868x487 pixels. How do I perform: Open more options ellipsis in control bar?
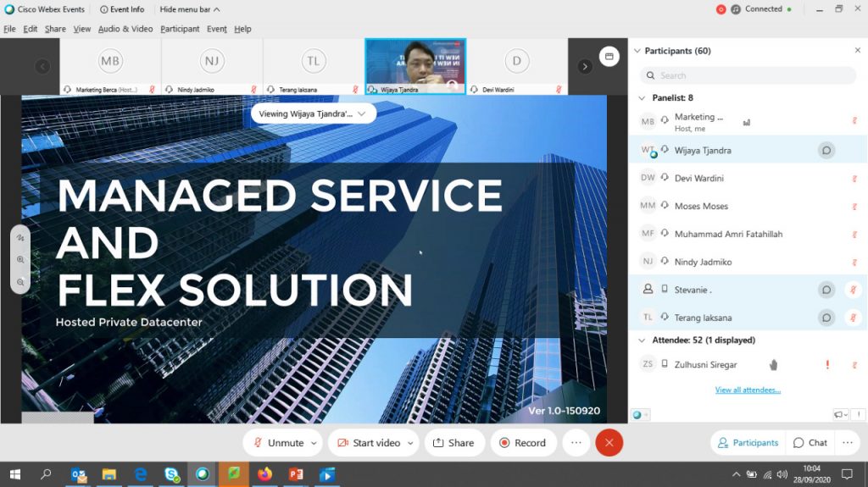pyautogui.click(x=576, y=442)
